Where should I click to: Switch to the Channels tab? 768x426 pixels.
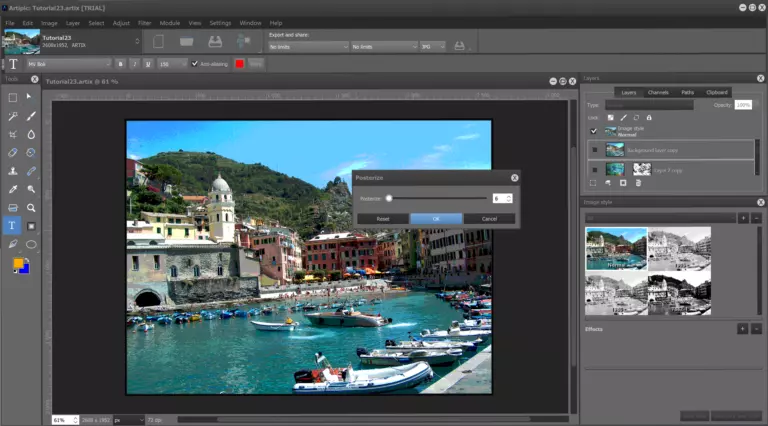[658, 92]
